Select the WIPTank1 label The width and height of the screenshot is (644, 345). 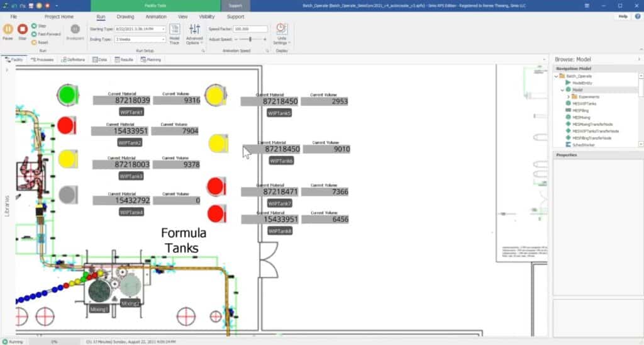point(131,112)
